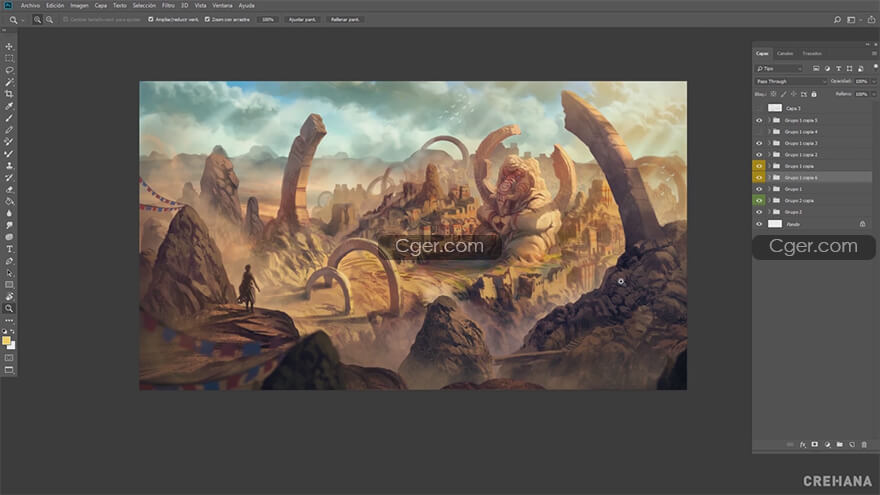Click the background color swatch
The height and width of the screenshot is (495, 880).
[x=12, y=346]
